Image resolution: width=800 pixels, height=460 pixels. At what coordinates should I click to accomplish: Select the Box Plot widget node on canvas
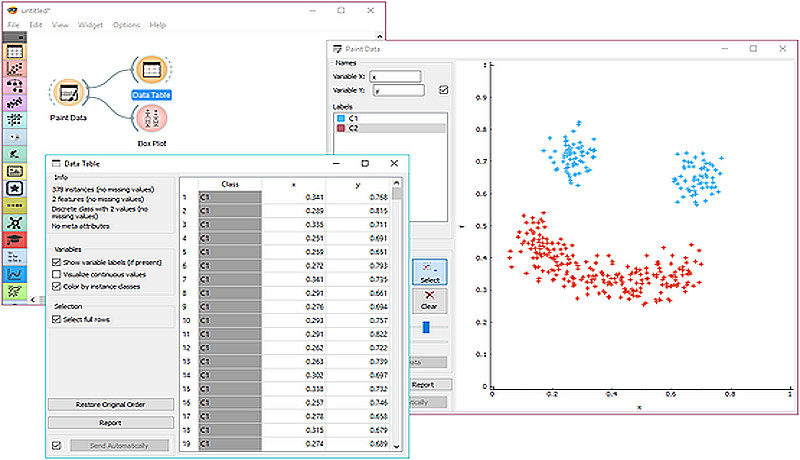pyautogui.click(x=152, y=118)
